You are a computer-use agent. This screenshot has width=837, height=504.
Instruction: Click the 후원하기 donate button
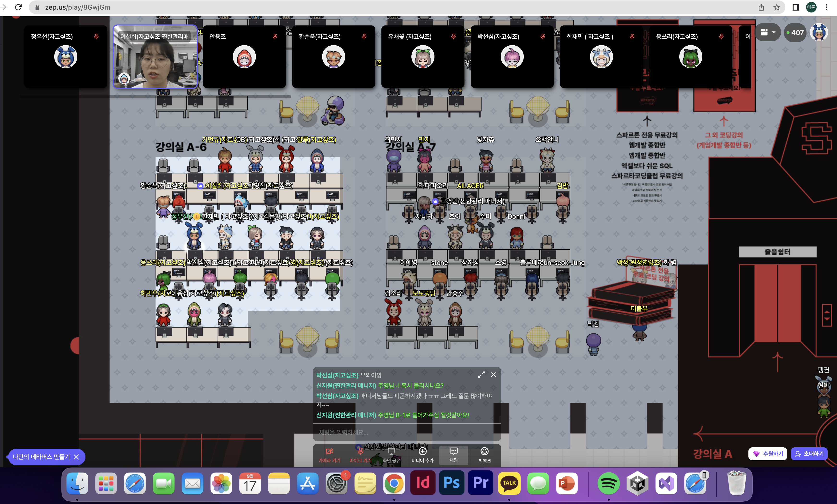[x=767, y=454]
